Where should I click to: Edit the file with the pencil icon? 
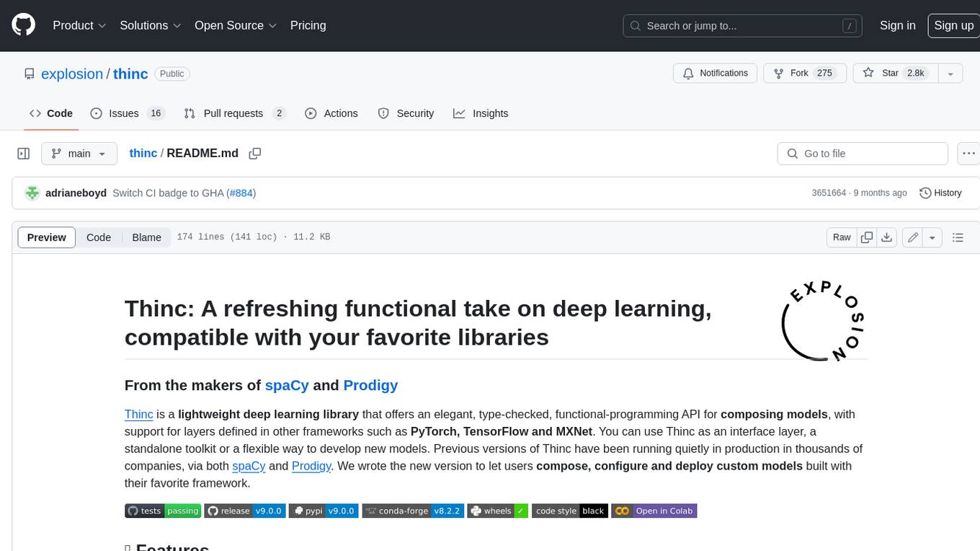pyautogui.click(x=913, y=237)
